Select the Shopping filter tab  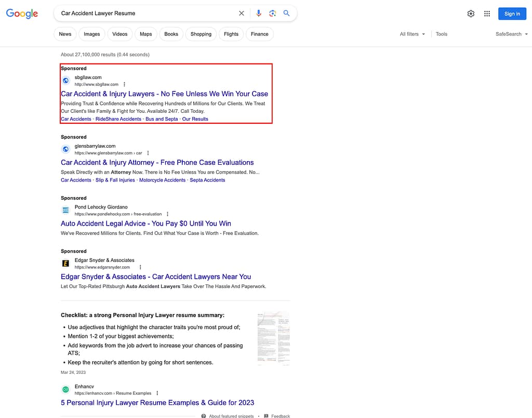[201, 34]
